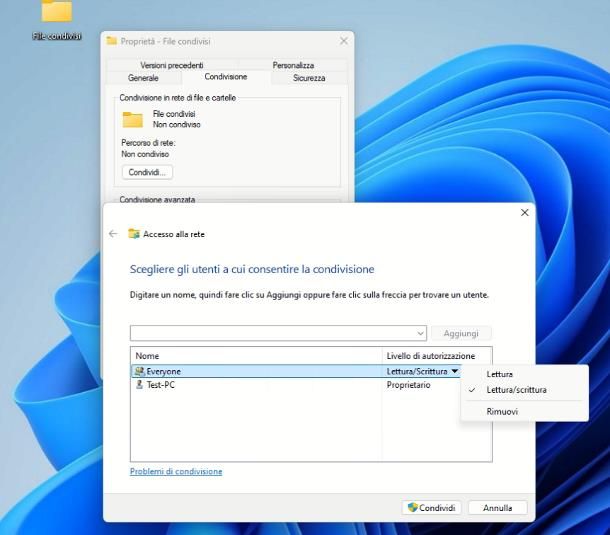Open the Versioni precedenti tab
Image resolution: width=610 pixels, height=535 pixels.
point(172,65)
